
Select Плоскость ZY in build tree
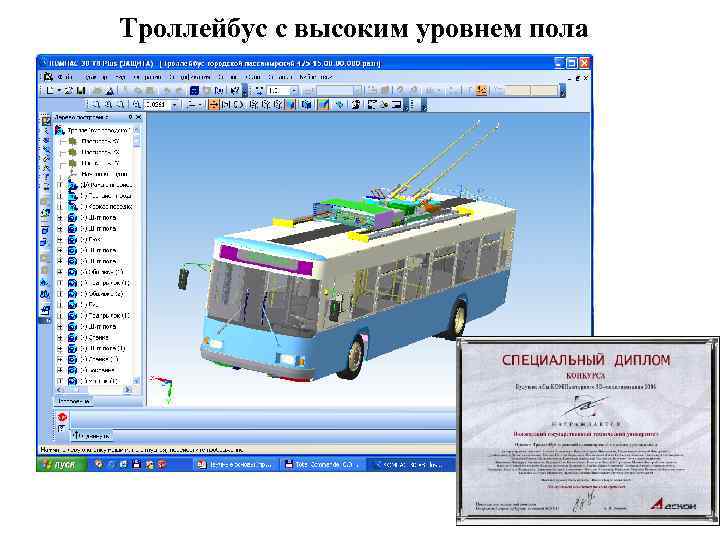point(101,163)
